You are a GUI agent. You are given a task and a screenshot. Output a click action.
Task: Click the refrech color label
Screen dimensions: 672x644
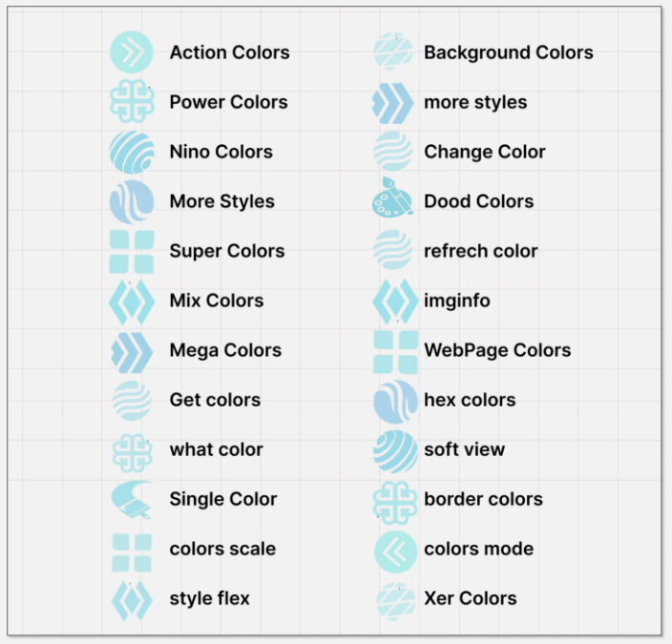480,251
